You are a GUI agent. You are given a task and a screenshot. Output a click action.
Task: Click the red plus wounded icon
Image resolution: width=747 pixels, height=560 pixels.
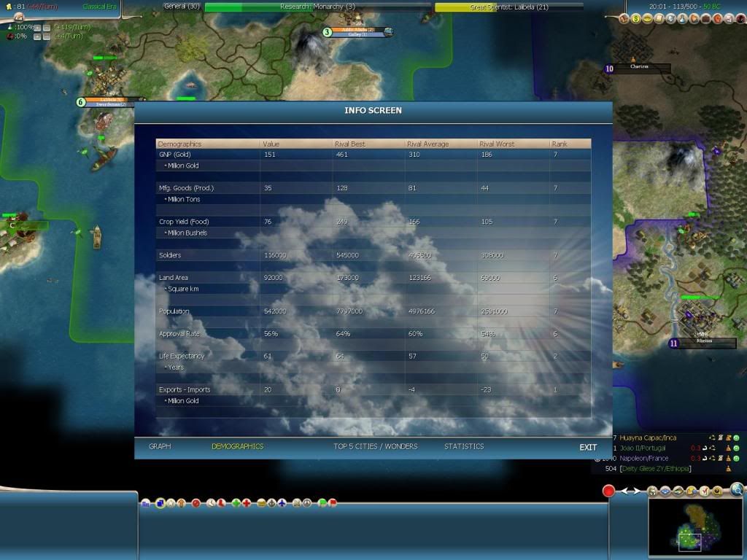247,503
